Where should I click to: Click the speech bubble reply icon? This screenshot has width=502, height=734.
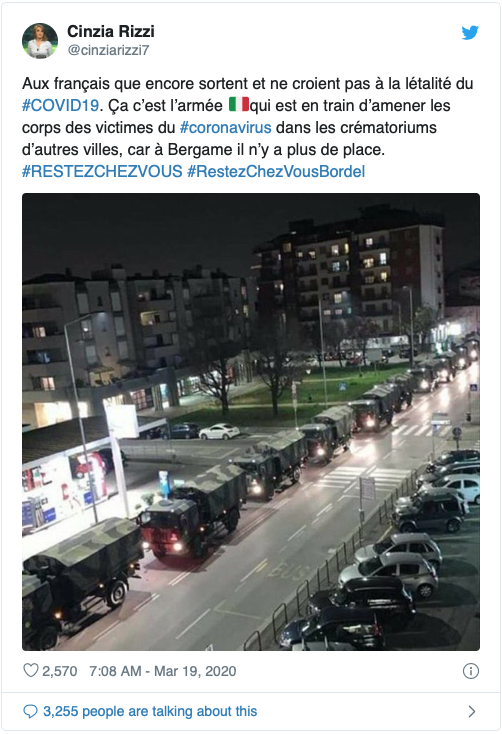[x=30, y=712]
